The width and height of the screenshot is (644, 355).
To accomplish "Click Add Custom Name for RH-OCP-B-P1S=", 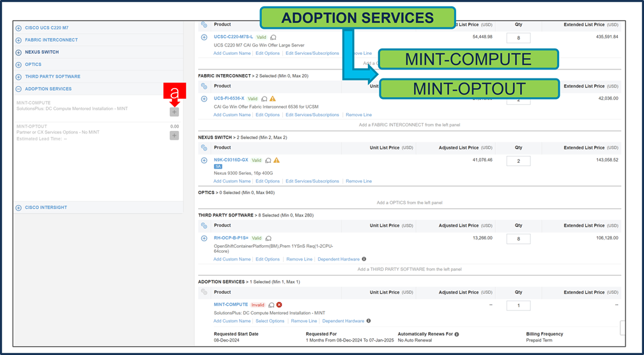I will 232,259.
